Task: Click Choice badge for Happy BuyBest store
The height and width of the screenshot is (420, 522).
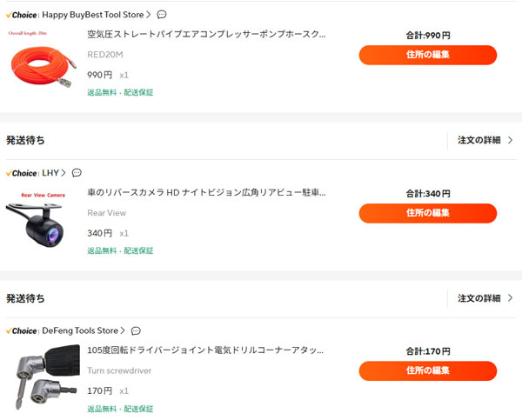Action: pyautogui.click(x=21, y=15)
